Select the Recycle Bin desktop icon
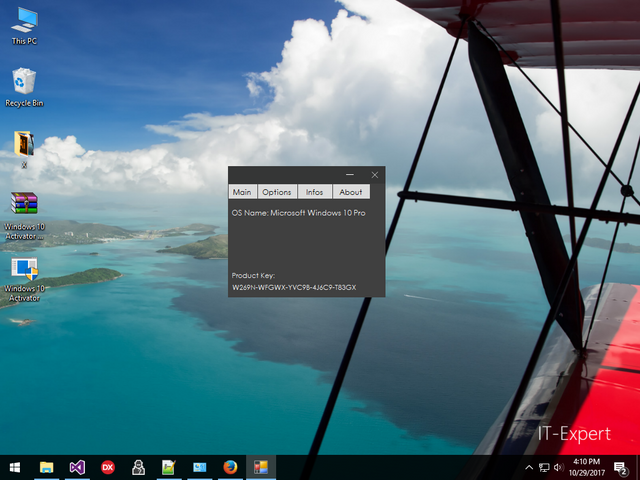Screen dimensions: 640x480 point(24,87)
